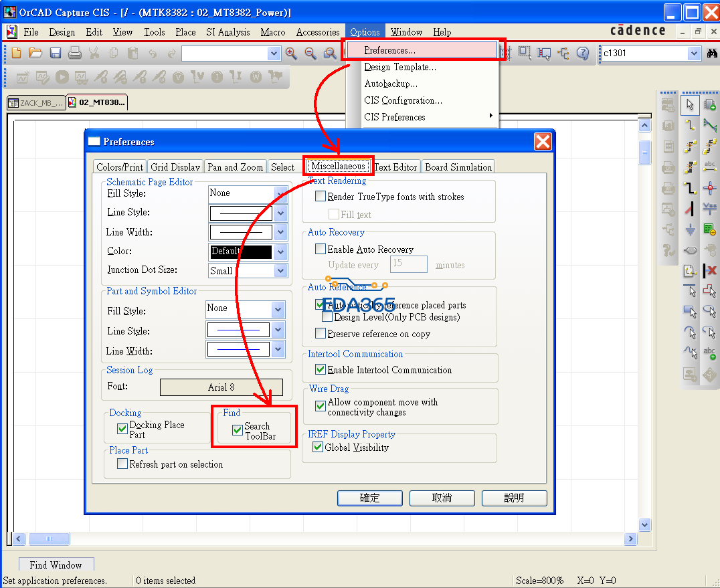
Task: Toggle Search ToolBar checkbox
Action: (238, 430)
